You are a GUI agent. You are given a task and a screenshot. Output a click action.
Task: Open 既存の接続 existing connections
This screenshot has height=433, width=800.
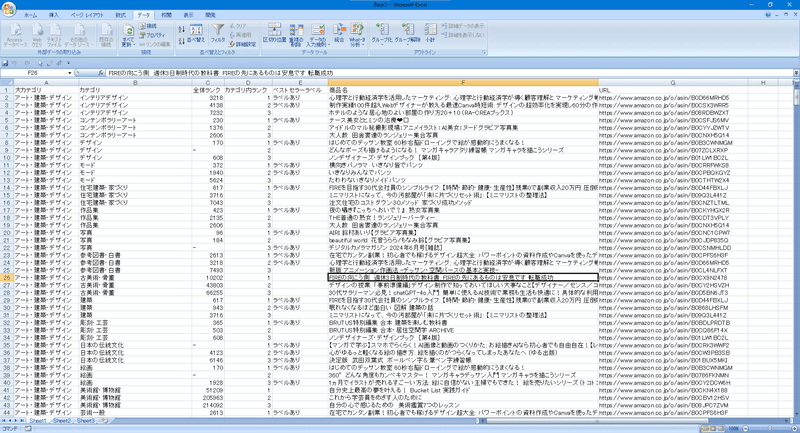click(x=106, y=35)
